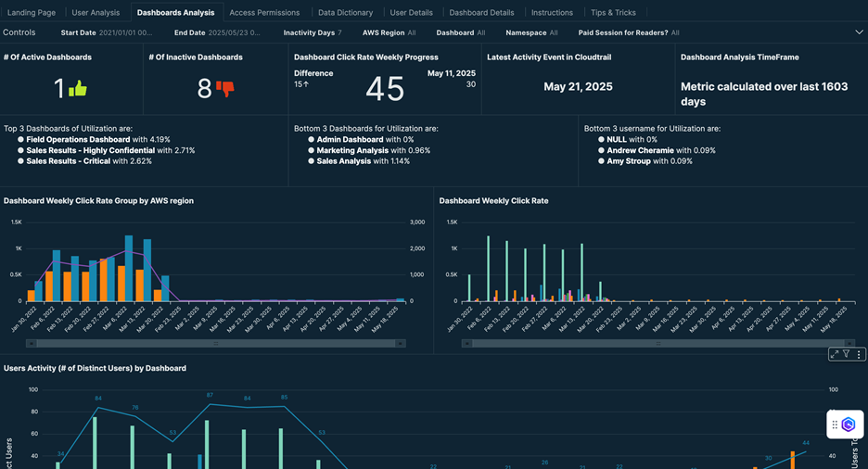The image size is (868, 469).
Task: Maximize the Users Activity visual with expand icon
Action: point(835,354)
